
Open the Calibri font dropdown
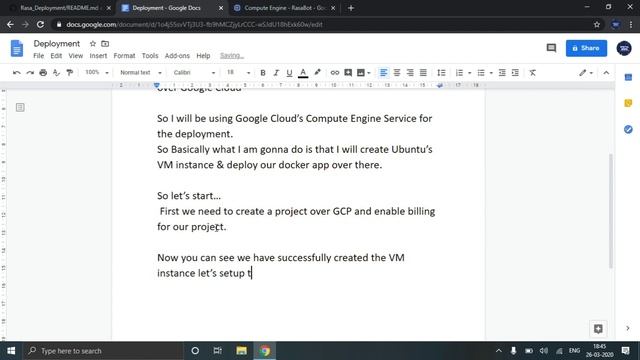click(194, 72)
